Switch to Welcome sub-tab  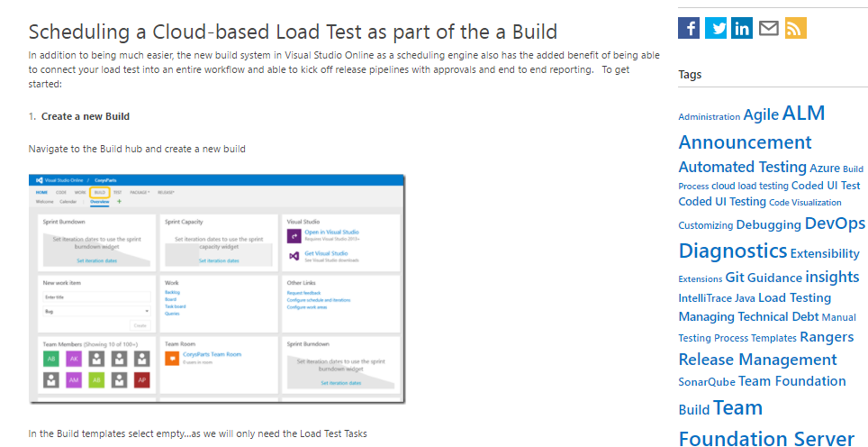point(45,202)
